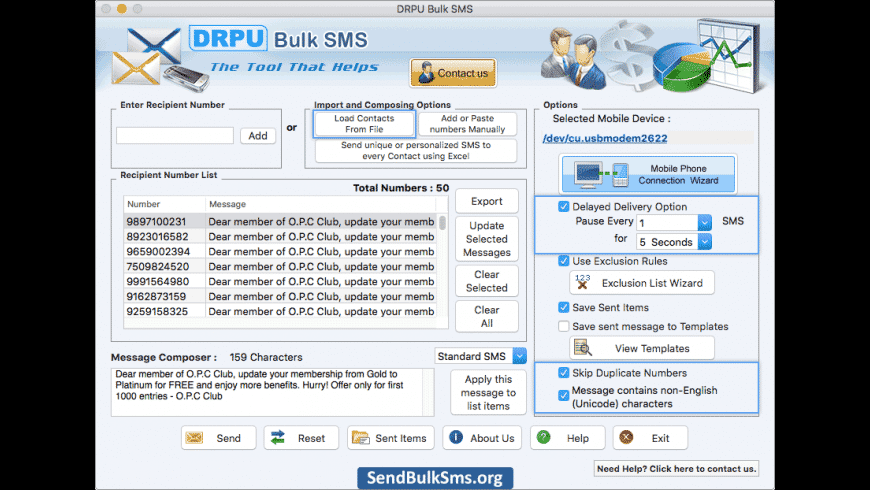Screen dimensions: 870x490
Task: Enable Save sent message to Templates
Action: 564,326
